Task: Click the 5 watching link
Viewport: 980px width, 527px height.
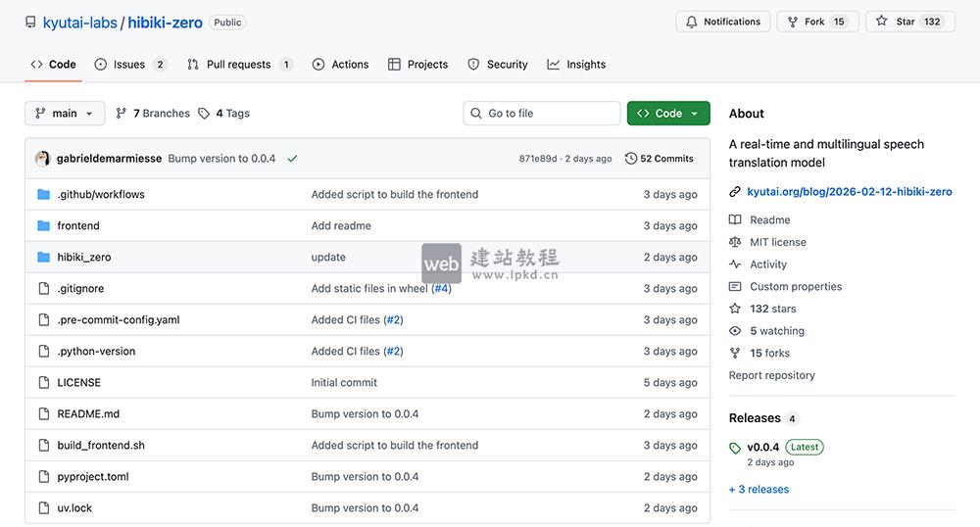Action: 776,331
